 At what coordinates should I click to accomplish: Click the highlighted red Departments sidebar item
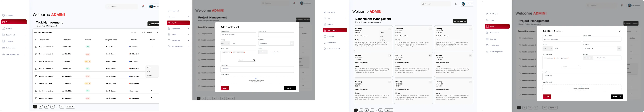[x=335, y=31]
